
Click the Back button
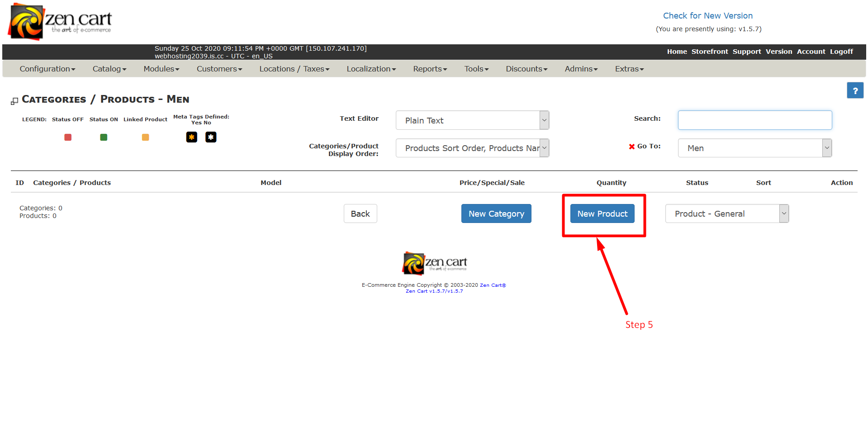pyautogui.click(x=360, y=213)
